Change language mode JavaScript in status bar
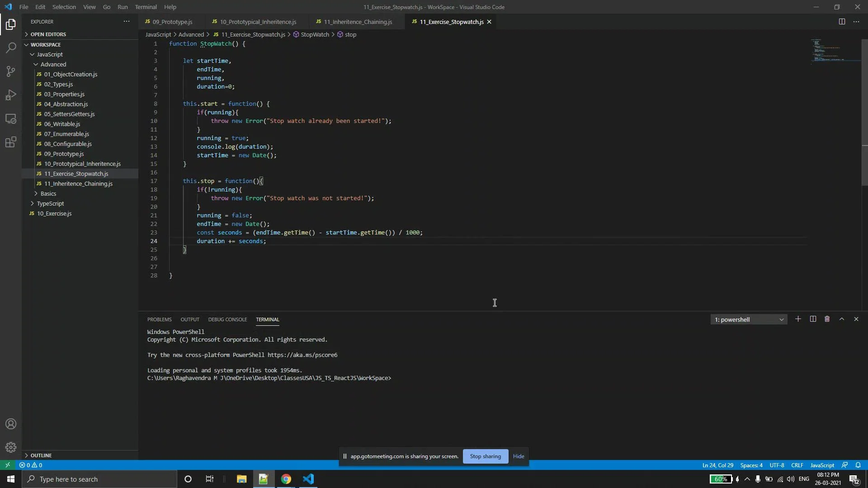Viewport: 868px width, 488px height. [x=822, y=465]
